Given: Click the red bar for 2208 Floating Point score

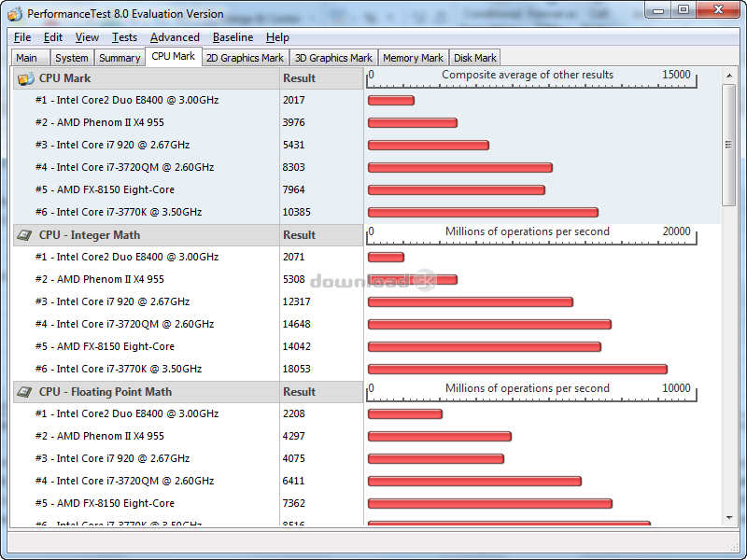Looking at the screenshot, I should tap(405, 413).
